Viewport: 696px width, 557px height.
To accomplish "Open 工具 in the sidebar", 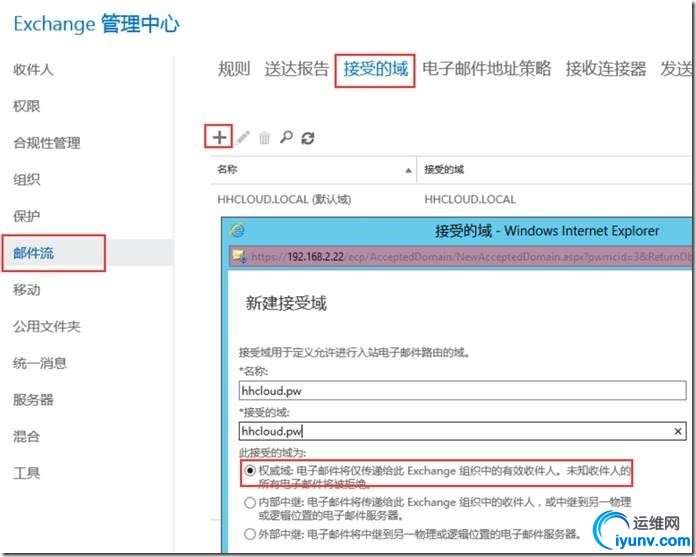I will point(27,473).
